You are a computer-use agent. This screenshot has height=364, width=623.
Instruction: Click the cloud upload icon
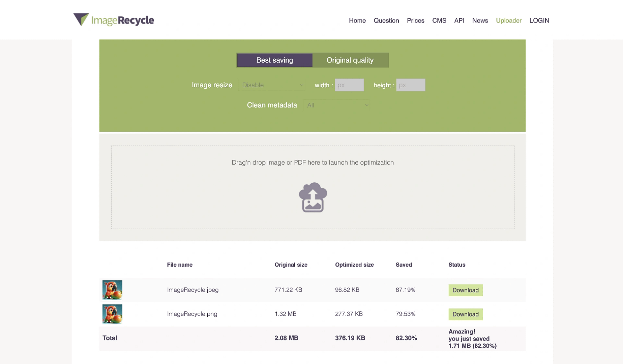point(313,198)
